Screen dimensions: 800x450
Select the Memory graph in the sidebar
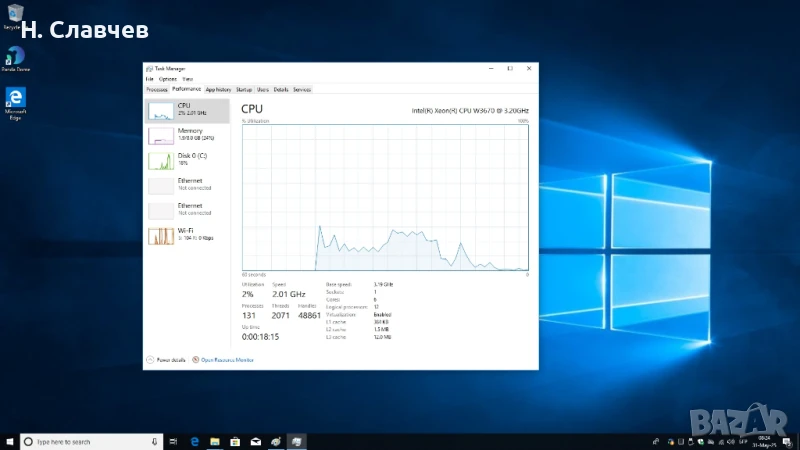coord(187,134)
